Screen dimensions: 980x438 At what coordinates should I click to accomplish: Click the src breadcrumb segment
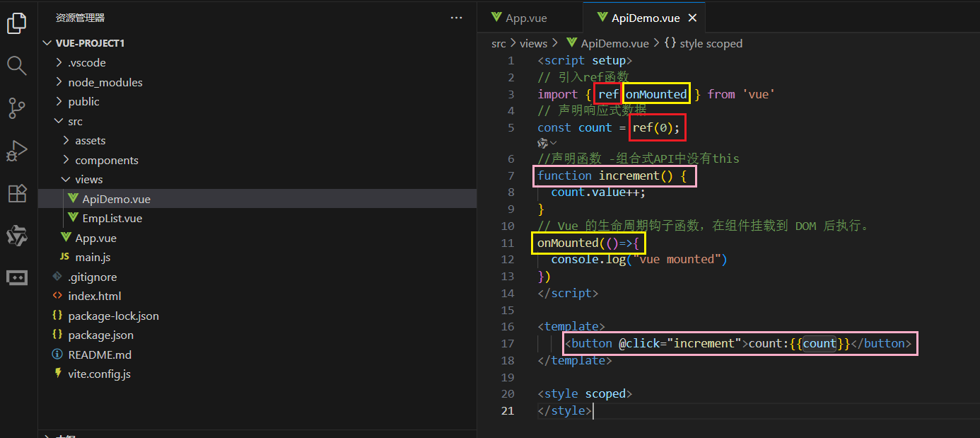coord(498,44)
